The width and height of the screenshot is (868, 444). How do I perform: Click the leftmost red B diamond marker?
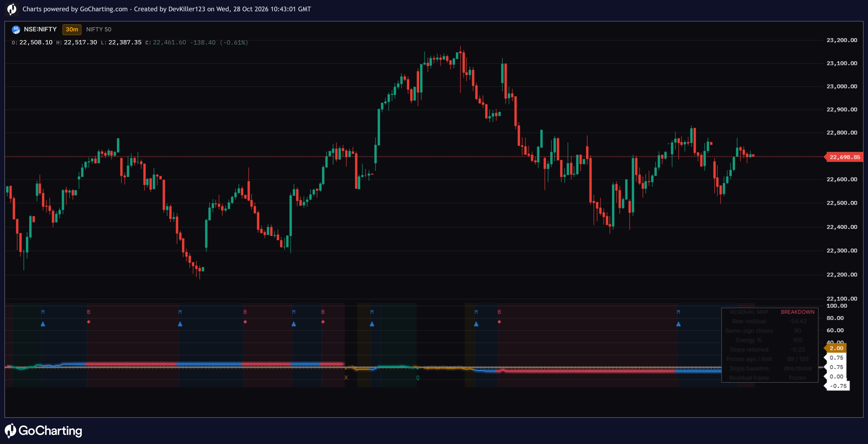pos(89,322)
